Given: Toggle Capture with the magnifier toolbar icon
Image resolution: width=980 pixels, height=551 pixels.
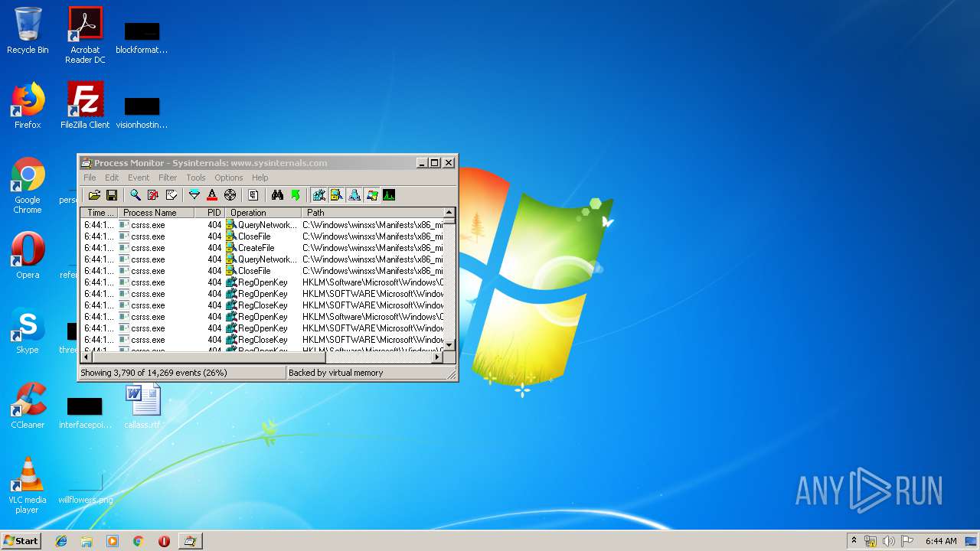Looking at the screenshot, I should click(136, 195).
